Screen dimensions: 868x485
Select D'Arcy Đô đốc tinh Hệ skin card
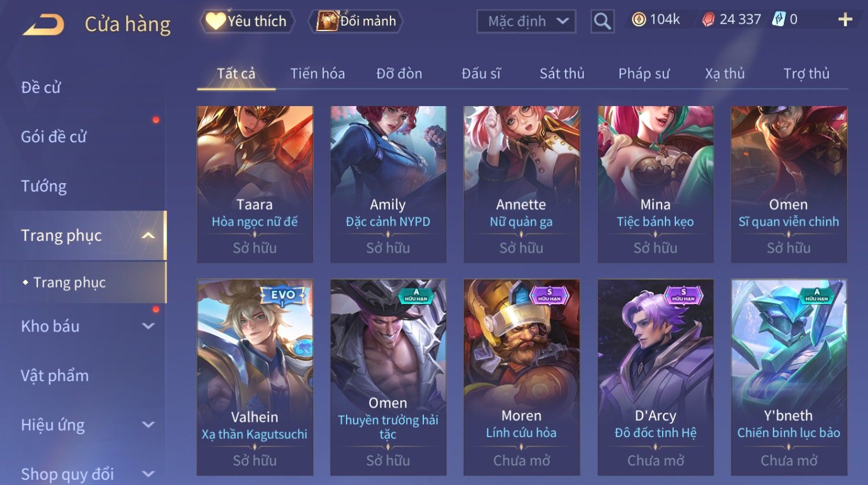tap(655, 377)
